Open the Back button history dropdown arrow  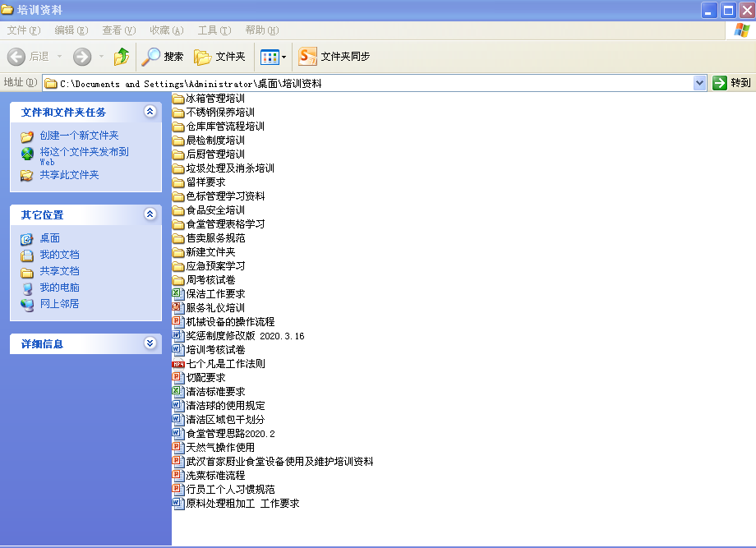58,57
